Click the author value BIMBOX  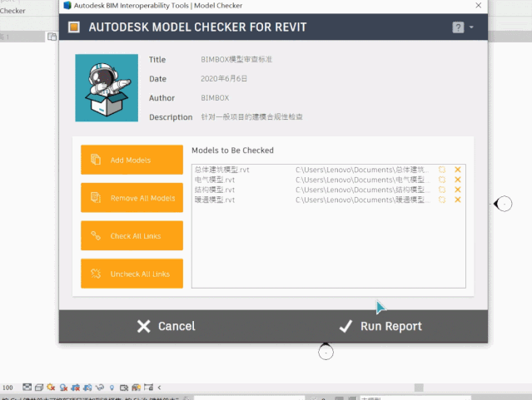215,98
